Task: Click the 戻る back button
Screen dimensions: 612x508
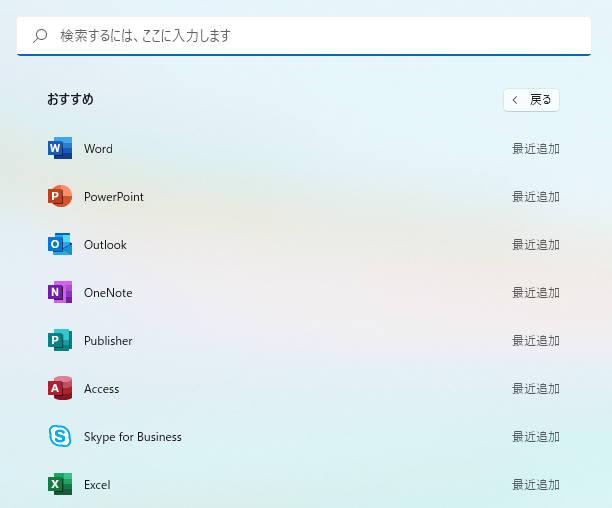Action: click(531, 100)
